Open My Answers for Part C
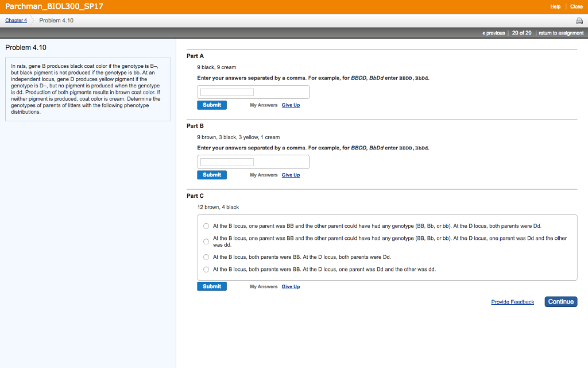The image size is (588, 368). 264,286
